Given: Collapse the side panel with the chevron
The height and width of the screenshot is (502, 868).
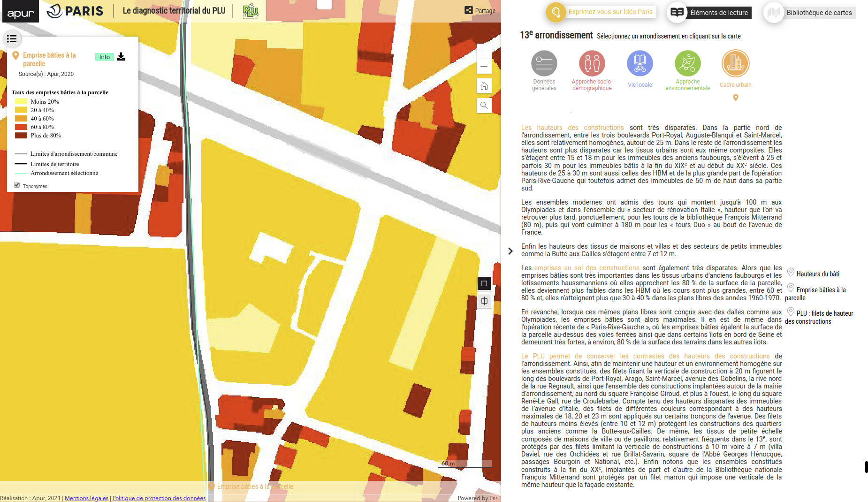Looking at the screenshot, I should click(510, 251).
